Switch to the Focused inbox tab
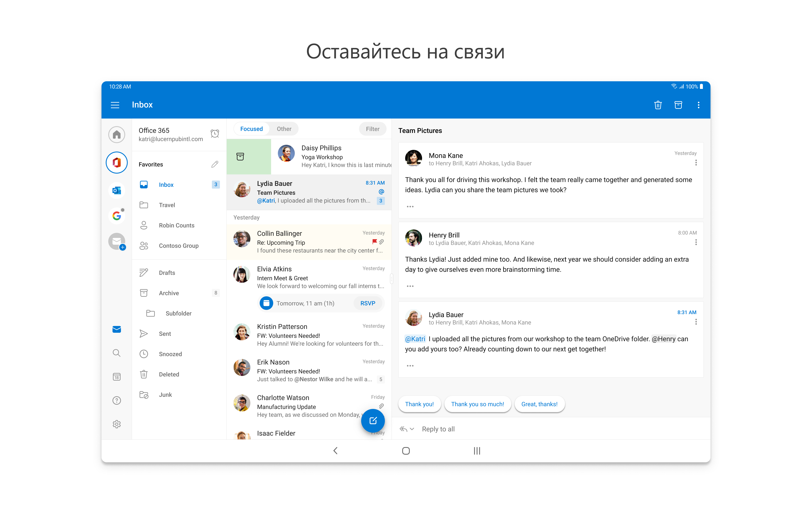This screenshot has width=812, height=508. coord(251,129)
